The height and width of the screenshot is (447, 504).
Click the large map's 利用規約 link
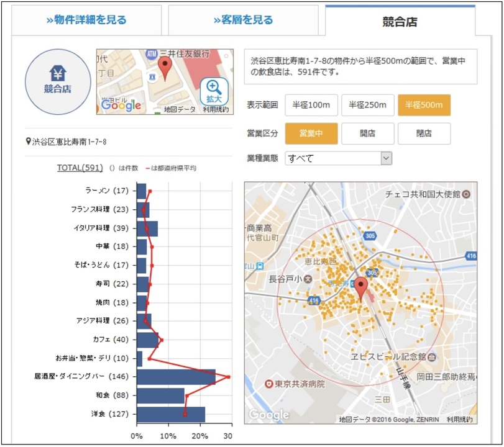click(x=459, y=420)
